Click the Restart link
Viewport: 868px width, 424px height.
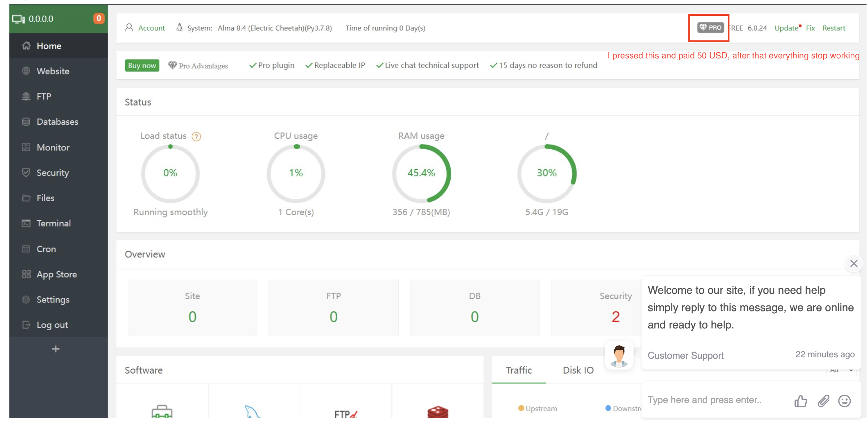click(x=833, y=28)
